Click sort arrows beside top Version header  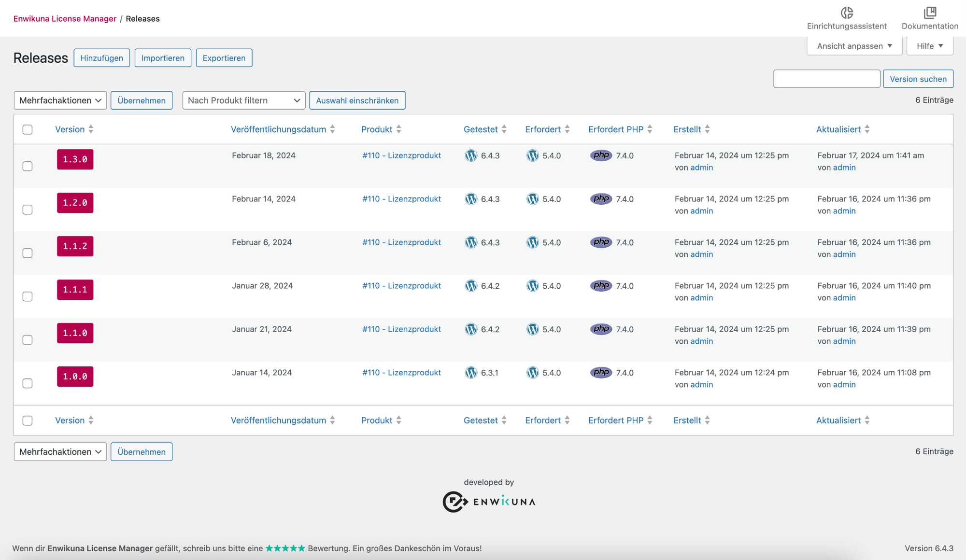(91, 129)
